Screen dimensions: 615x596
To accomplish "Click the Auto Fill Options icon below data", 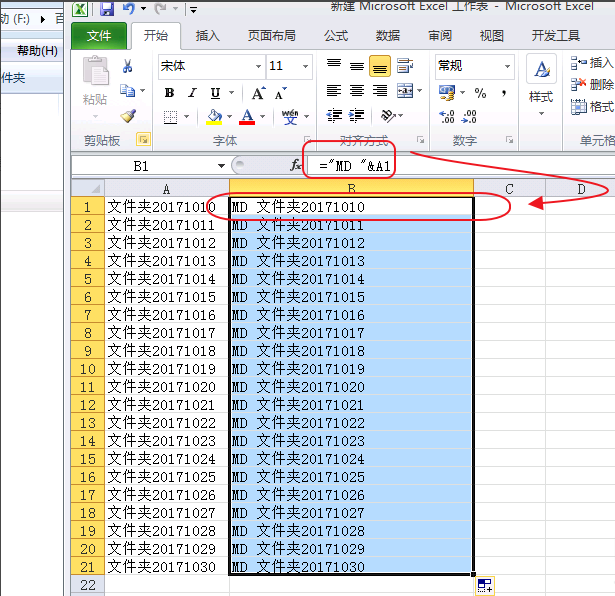I will [x=484, y=585].
